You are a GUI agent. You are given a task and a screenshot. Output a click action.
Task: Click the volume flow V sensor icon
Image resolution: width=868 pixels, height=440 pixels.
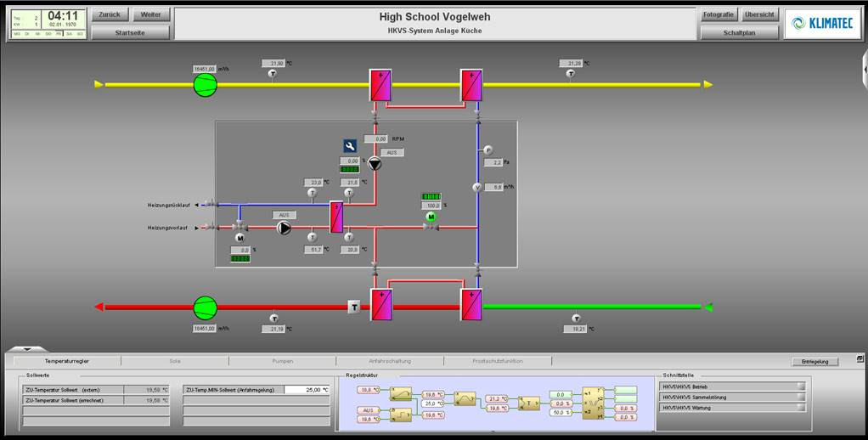click(x=477, y=187)
